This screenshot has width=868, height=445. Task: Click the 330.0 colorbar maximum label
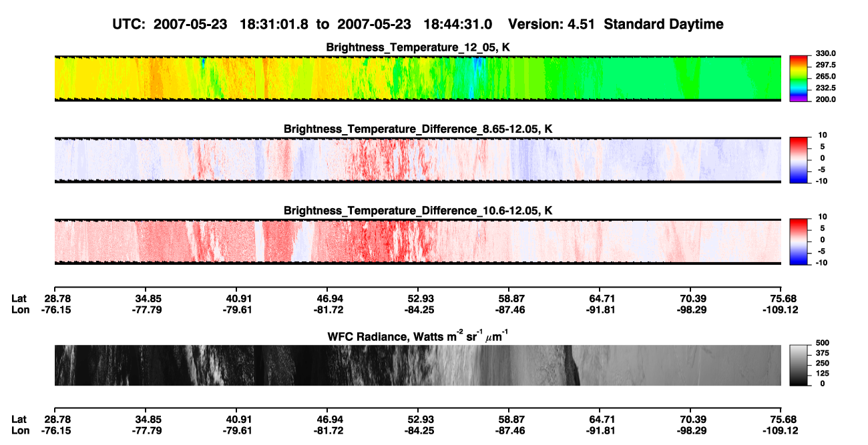tap(825, 53)
